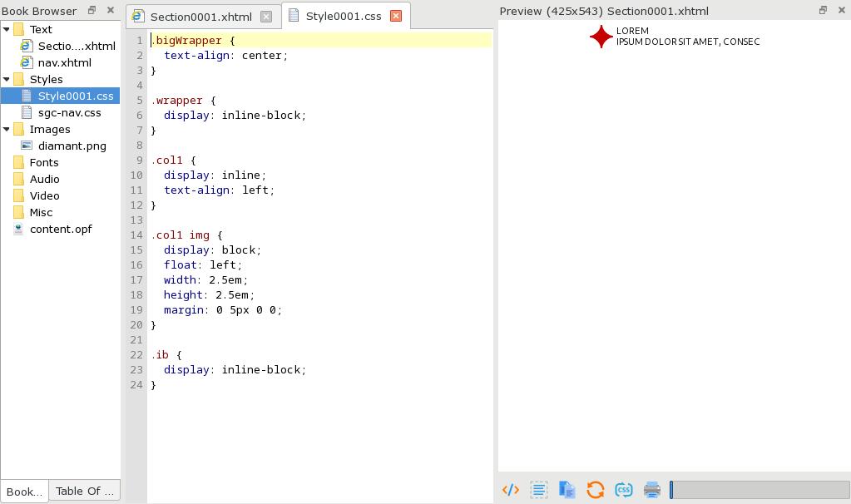This screenshot has width=851, height=504.
Task: Click the '.col1 img {' selector line
Action: (x=186, y=235)
